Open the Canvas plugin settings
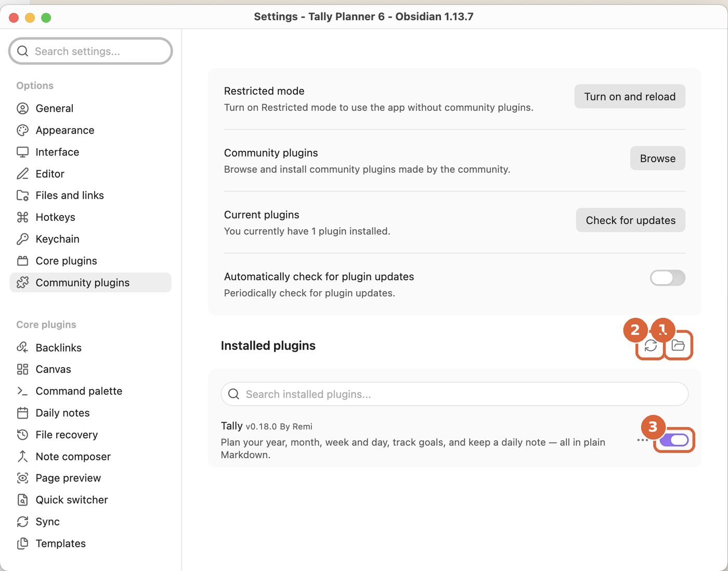This screenshot has height=571, width=728. (x=90, y=369)
